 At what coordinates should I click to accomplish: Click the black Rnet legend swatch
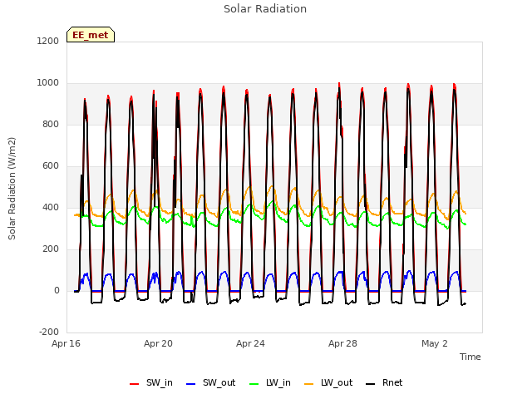(x=371, y=384)
